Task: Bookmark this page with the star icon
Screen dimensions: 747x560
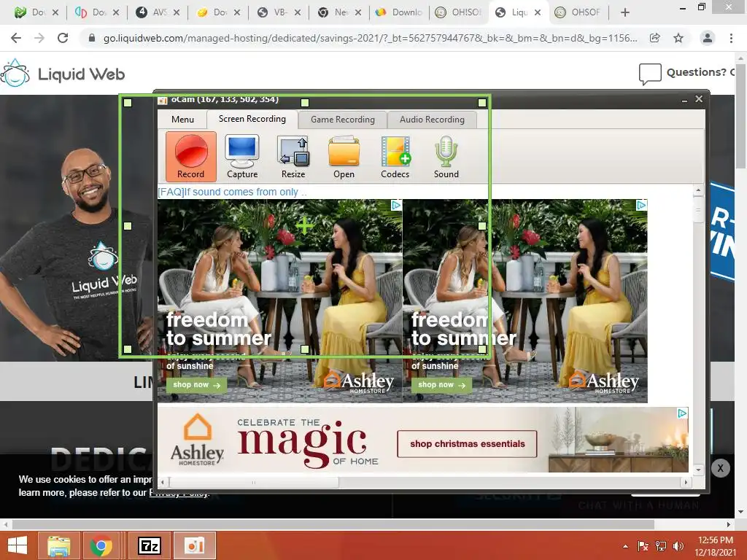Action: point(678,38)
